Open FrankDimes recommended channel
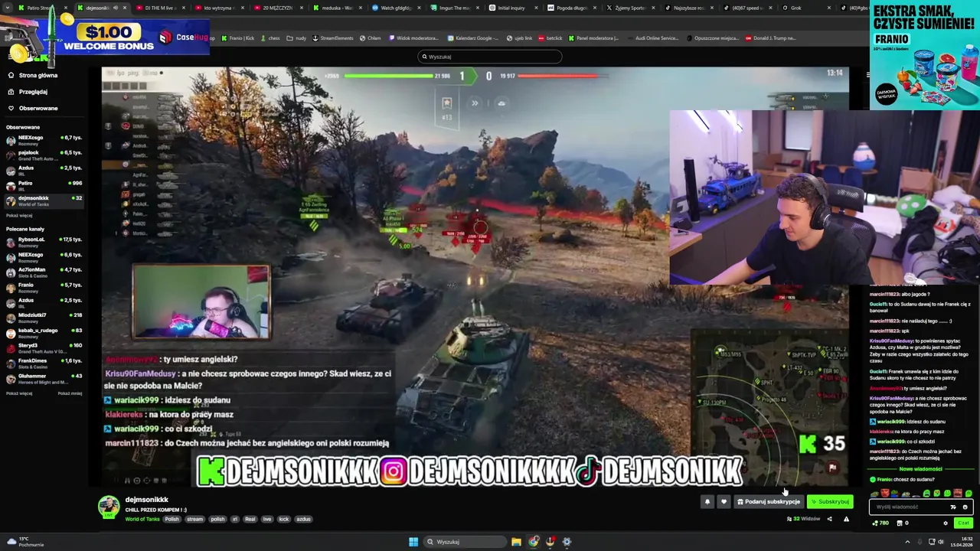 click(x=44, y=363)
